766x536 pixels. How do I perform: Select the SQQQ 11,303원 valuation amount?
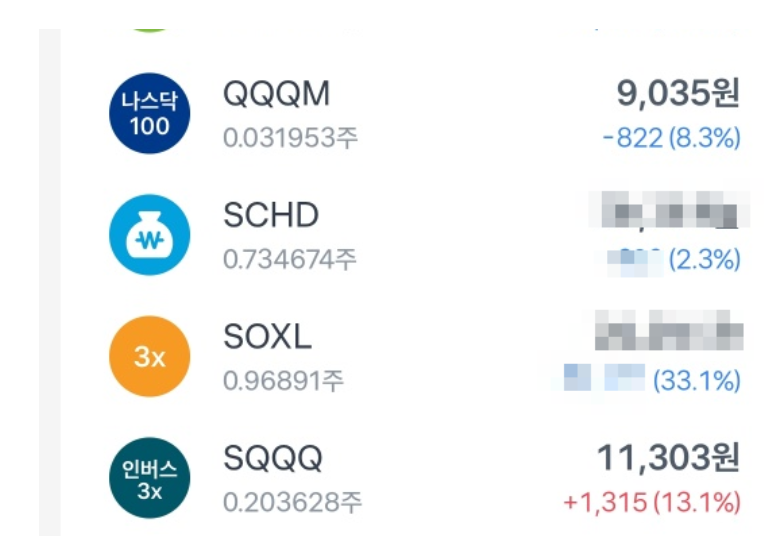click(x=668, y=458)
